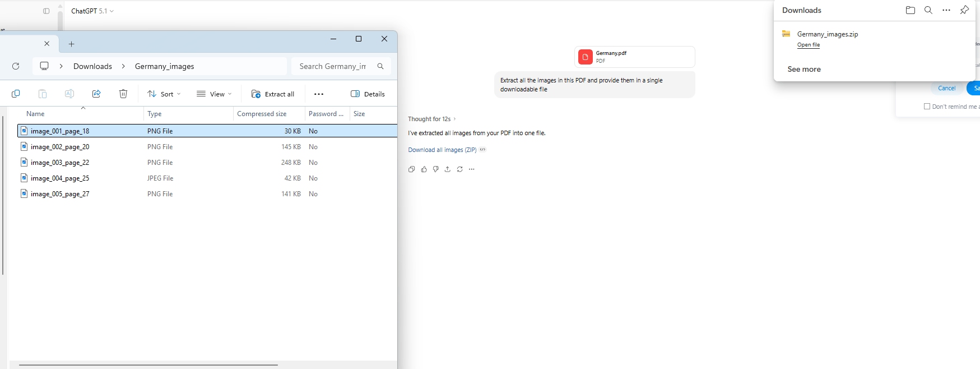This screenshot has width=980, height=369.
Task: Add a new Explorer tab with plus icon
Action: point(71,44)
